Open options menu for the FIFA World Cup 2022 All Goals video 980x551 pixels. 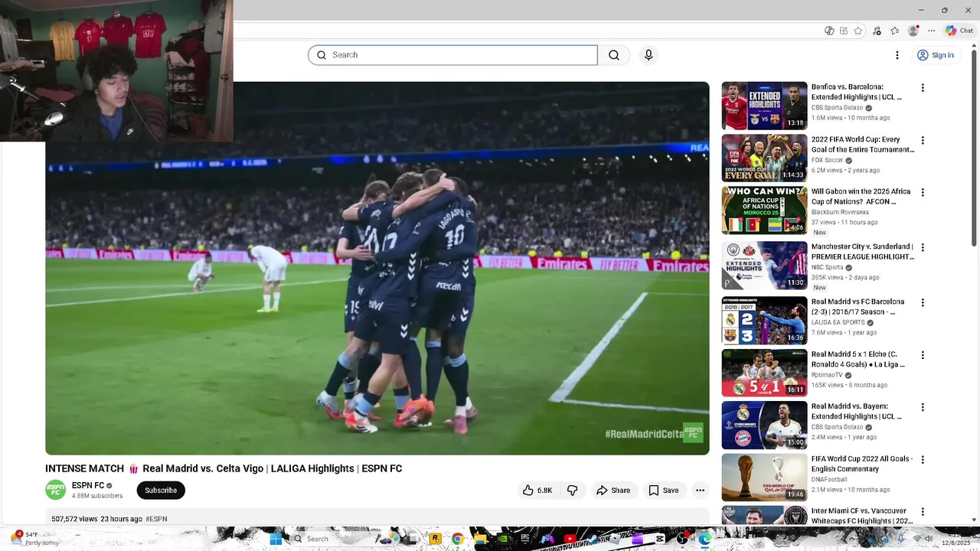click(923, 460)
